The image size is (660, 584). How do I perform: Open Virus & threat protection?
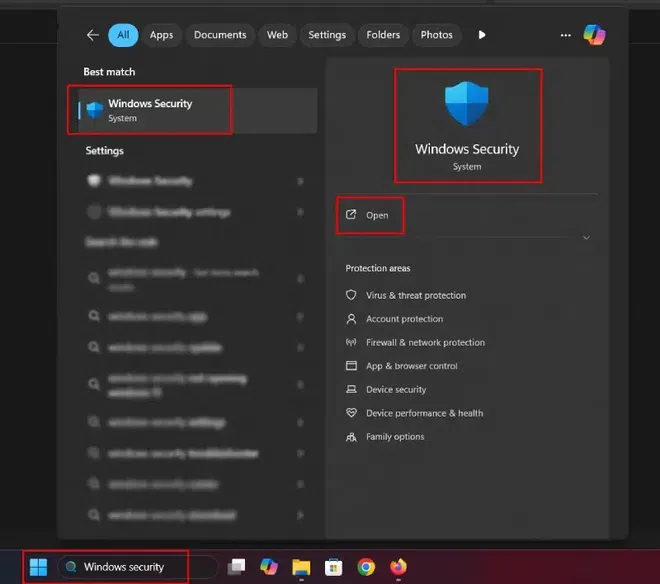(x=416, y=296)
